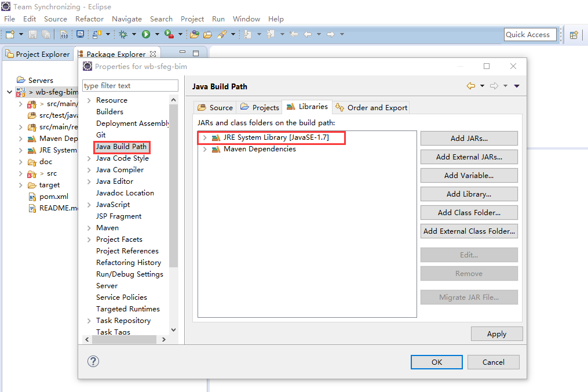Click the Add Variable... button
This screenshot has height=392, width=588.
[469, 175]
